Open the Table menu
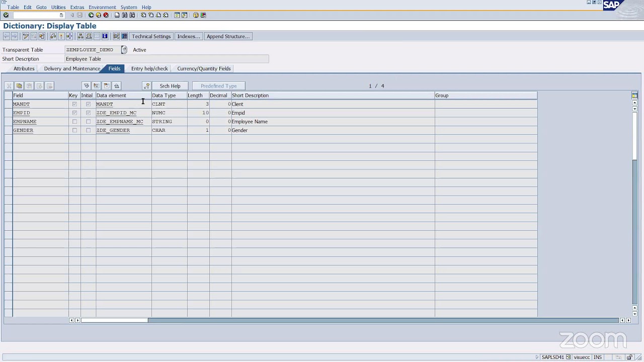644x362 pixels. point(13,7)
